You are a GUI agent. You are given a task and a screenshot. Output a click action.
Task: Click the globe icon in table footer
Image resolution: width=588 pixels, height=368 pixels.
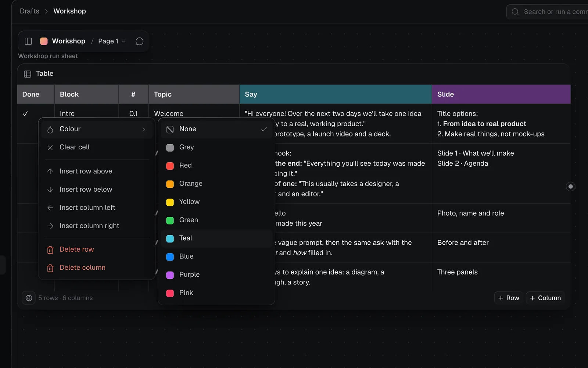29,298
